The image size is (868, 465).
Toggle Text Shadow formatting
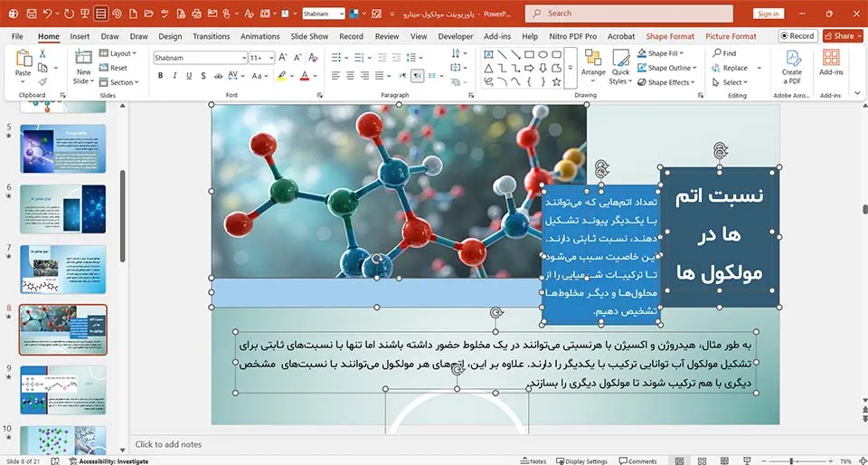pos(203,75)
